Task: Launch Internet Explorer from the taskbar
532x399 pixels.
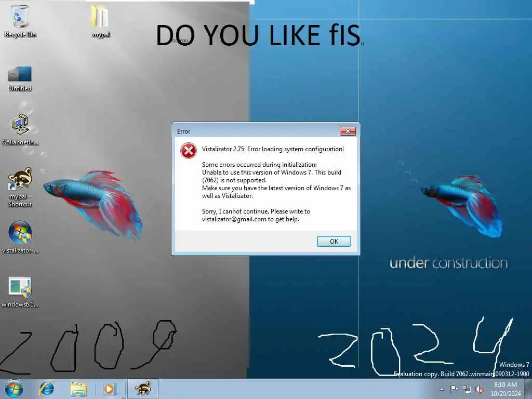Action: point(46,389)
